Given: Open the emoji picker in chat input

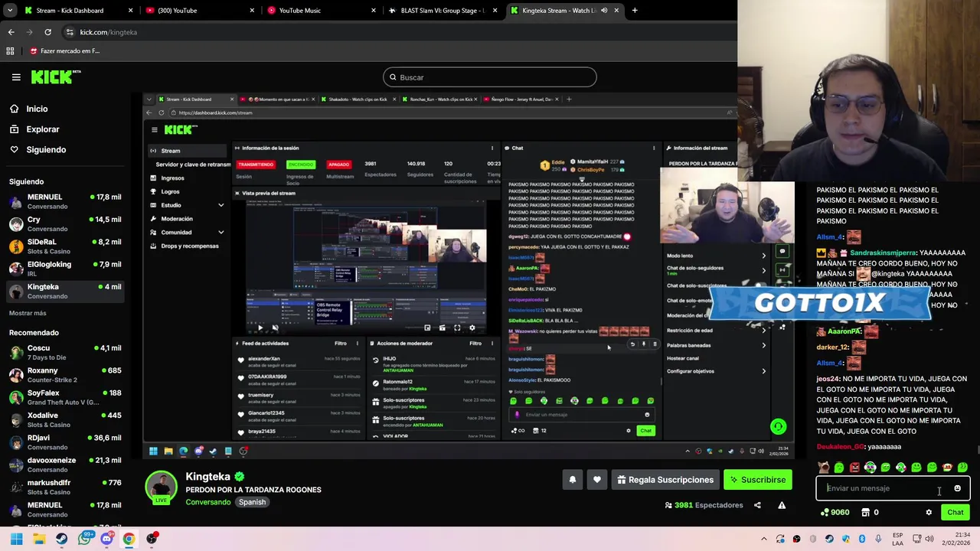Looking at the screenshot, I should 957,488.
